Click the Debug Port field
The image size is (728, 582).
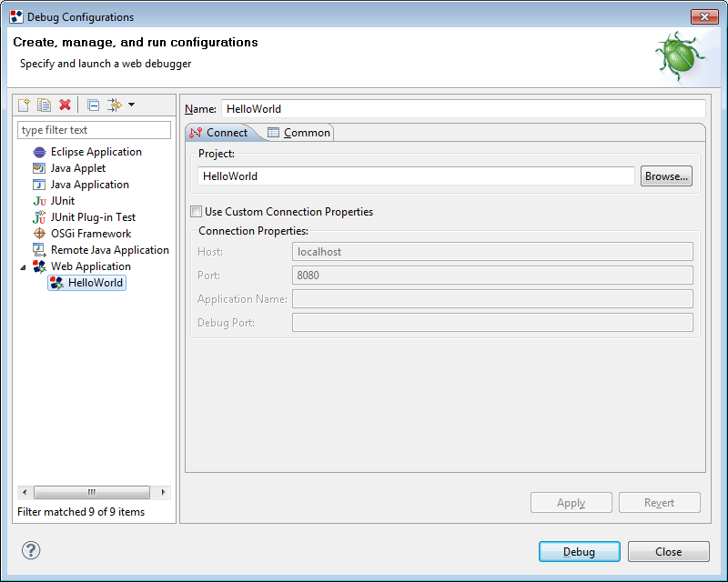pyautogui.click(x=492, y=323)
